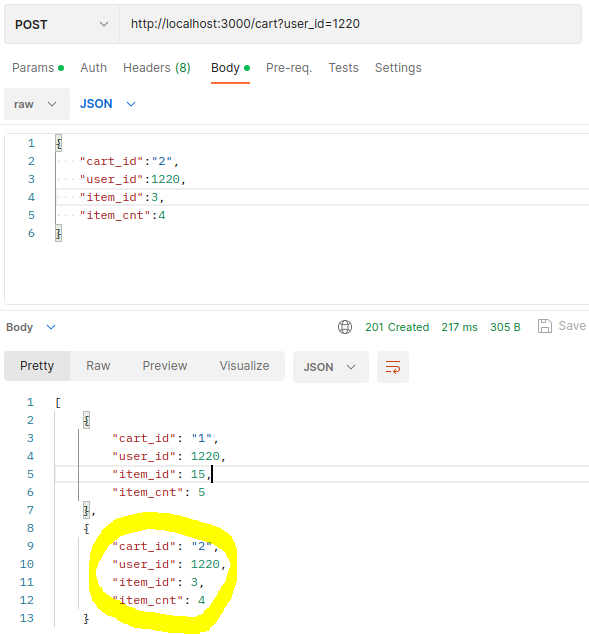Click the globe network icon
Screen dimensions: 589x634
click(345, 327)
